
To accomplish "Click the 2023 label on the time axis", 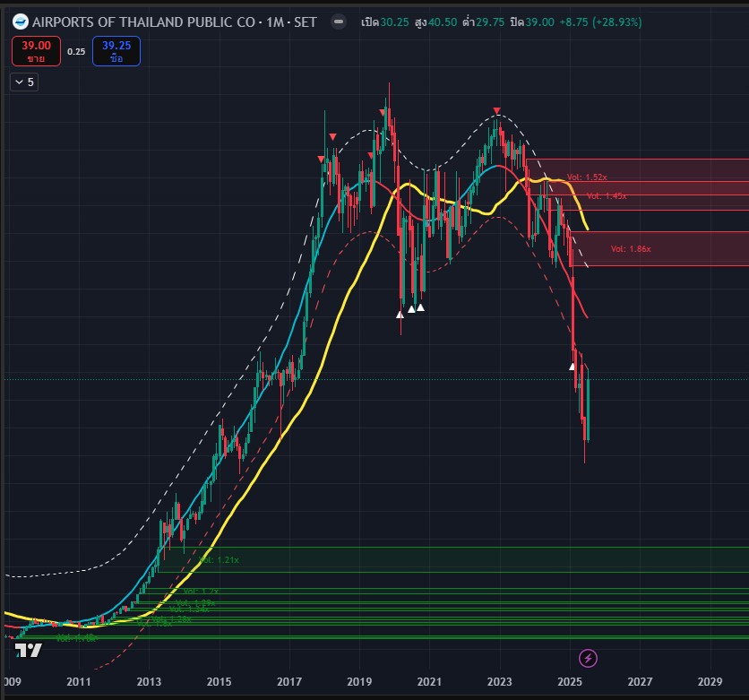I will pos(499,682).
